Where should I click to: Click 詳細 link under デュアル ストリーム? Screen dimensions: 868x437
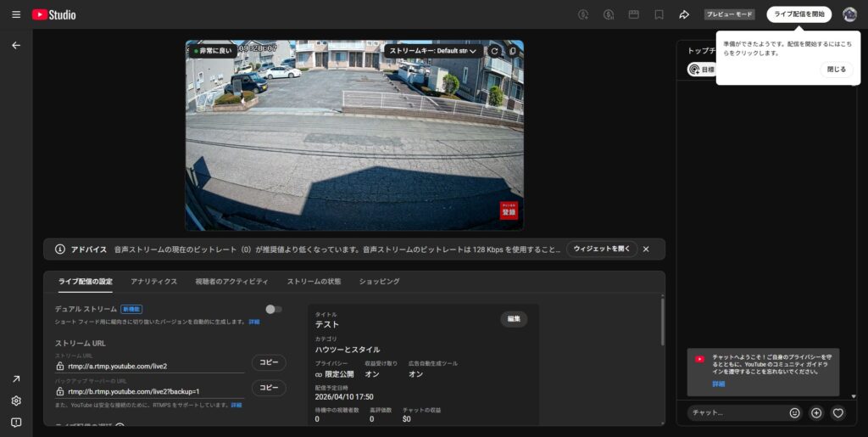coord(254,322)
